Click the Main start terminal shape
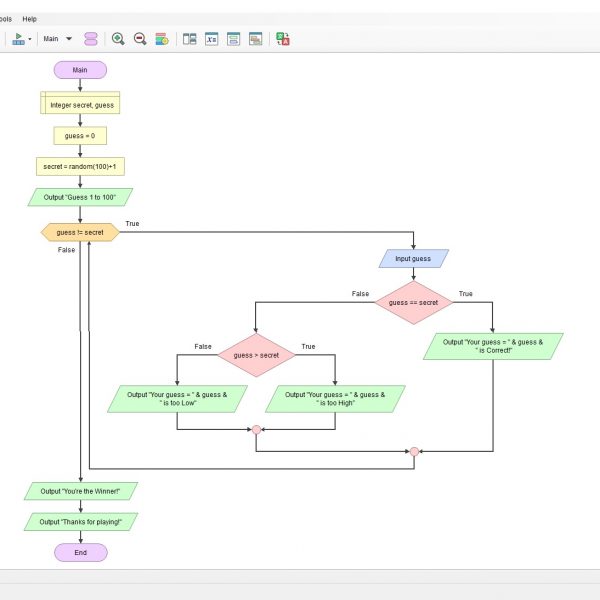The image size is (600, 600). tap(80, 70)
